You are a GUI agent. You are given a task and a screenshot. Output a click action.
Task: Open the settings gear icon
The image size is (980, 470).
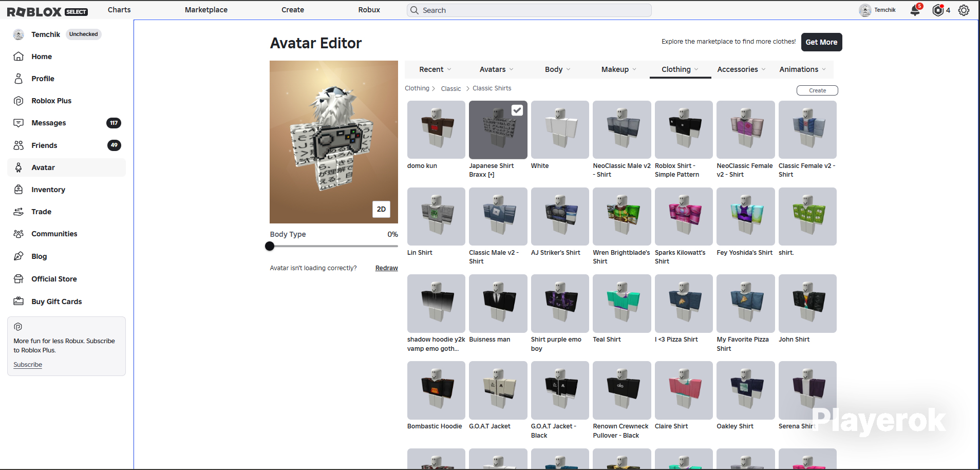[964, 10]
